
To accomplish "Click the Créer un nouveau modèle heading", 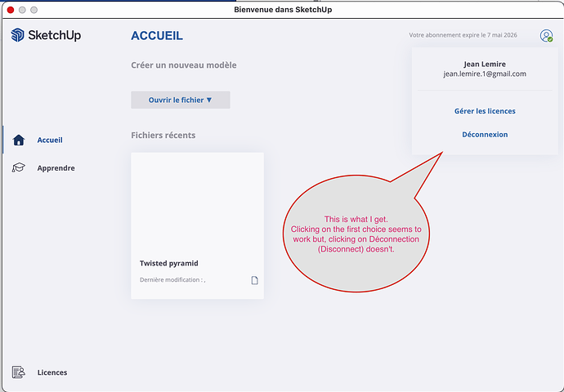I will [x=184, y=65].
